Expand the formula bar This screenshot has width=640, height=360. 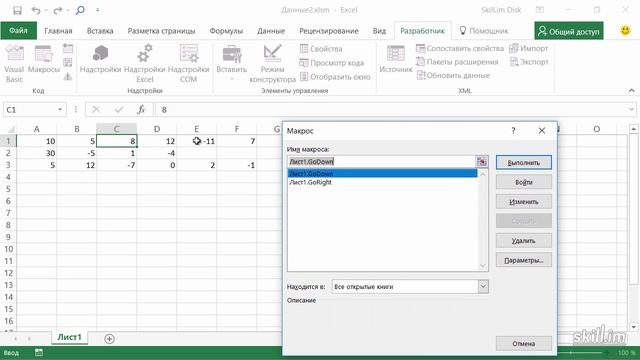(x=631, y=109)
